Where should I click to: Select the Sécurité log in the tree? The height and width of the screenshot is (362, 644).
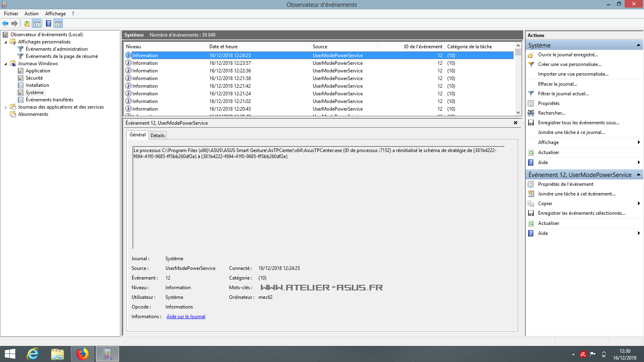[34, 78]
